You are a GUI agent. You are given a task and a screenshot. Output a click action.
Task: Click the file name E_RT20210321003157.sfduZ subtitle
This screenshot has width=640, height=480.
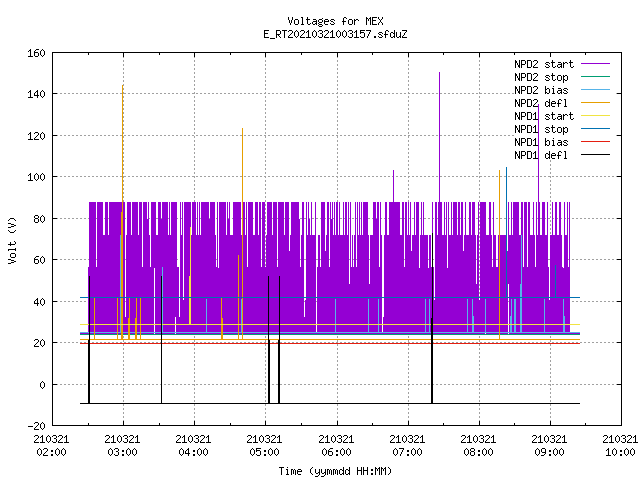click(x=335, y=34)
